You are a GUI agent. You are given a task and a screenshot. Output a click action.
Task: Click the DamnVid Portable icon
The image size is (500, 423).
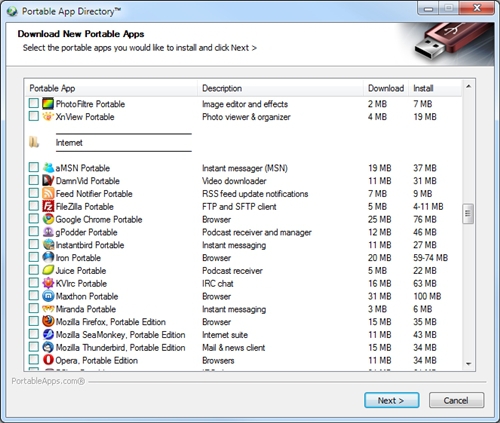coord(48,181)
